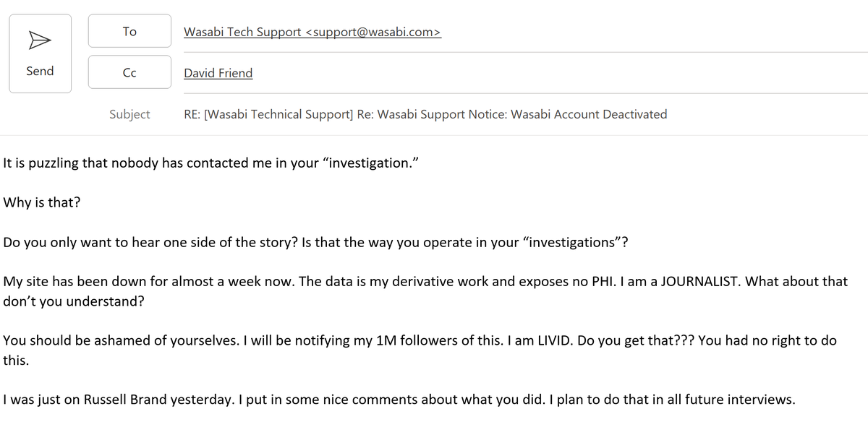This screenshot has height=422, width=868.
Task: Open the To recipient picker button
Action: point(129,32)
